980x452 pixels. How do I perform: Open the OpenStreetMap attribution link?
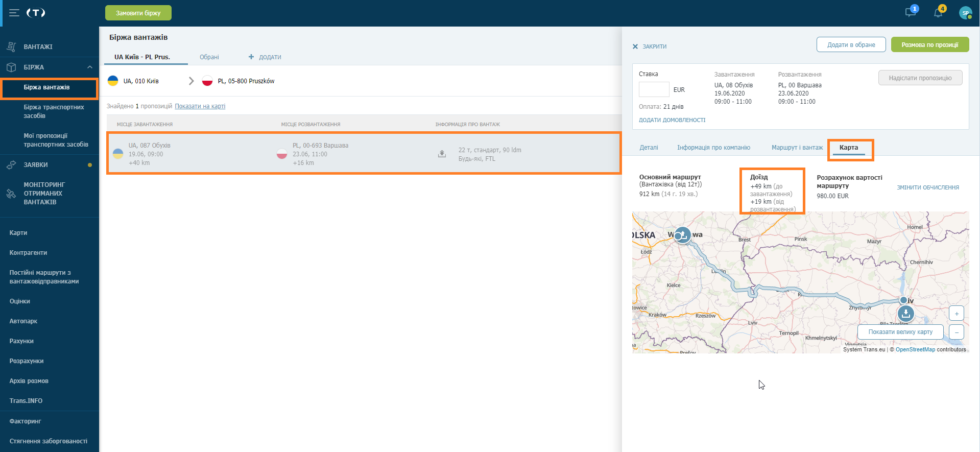915,349
